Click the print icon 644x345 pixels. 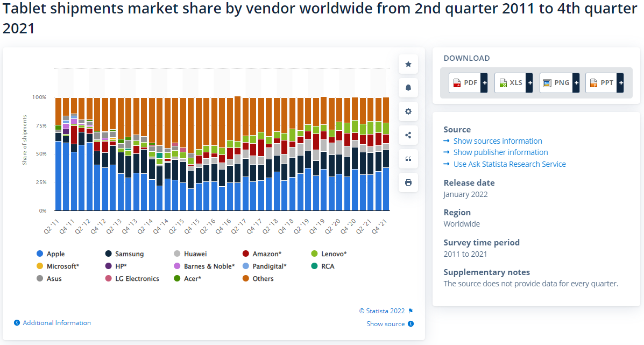pos(408,182)
